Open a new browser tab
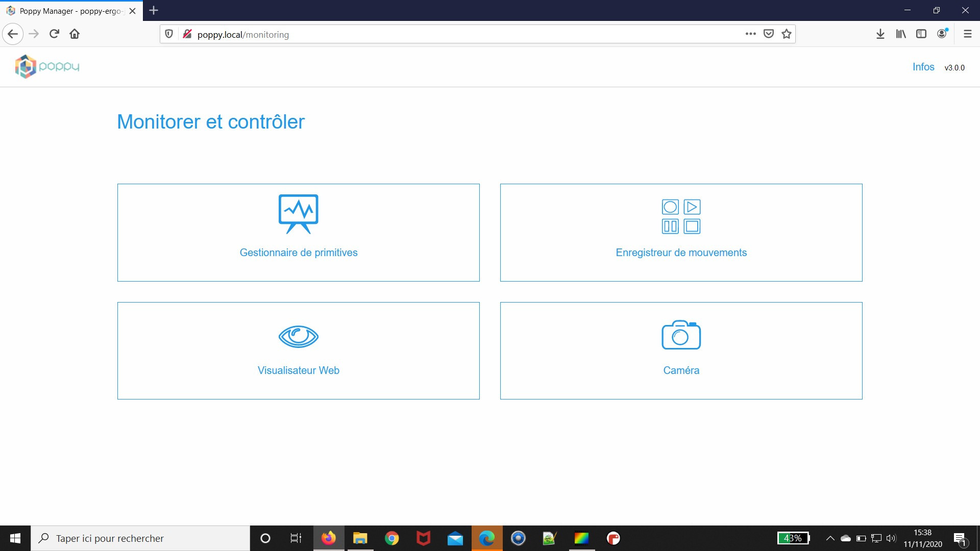 coord(154,10)
